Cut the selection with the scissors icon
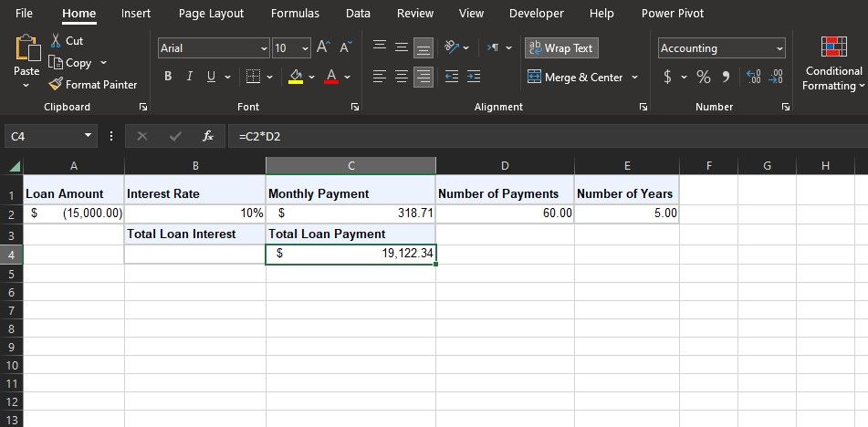 click(56, 41)
